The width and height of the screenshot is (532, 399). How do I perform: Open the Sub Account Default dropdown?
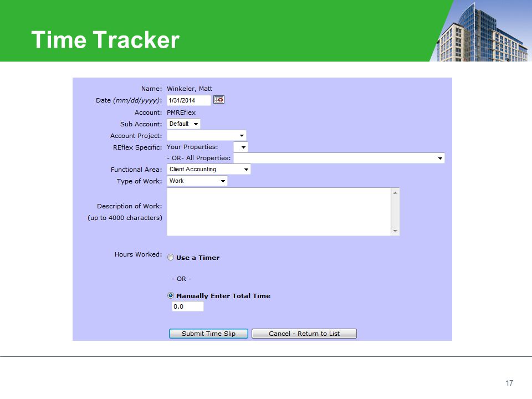click(183, 124)
